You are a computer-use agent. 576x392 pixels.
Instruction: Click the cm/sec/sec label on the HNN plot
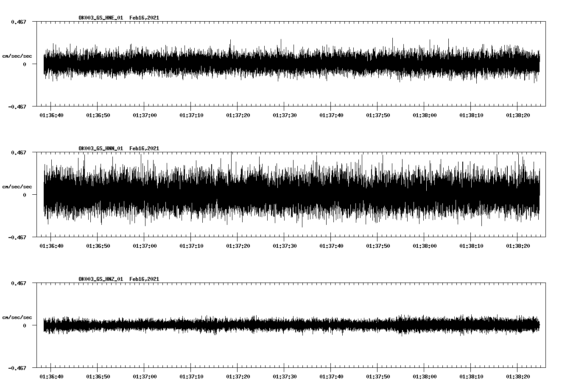pyautogui.click(x=16, y=186)
